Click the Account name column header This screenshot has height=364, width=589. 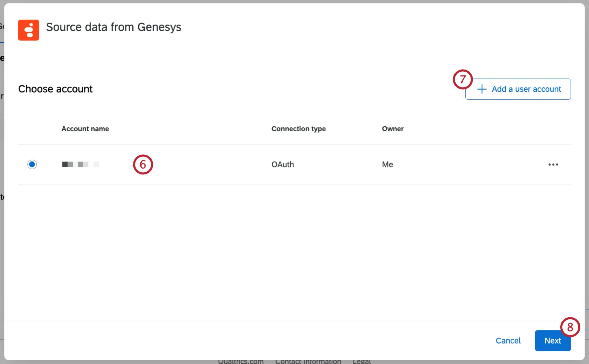[85, 128]
